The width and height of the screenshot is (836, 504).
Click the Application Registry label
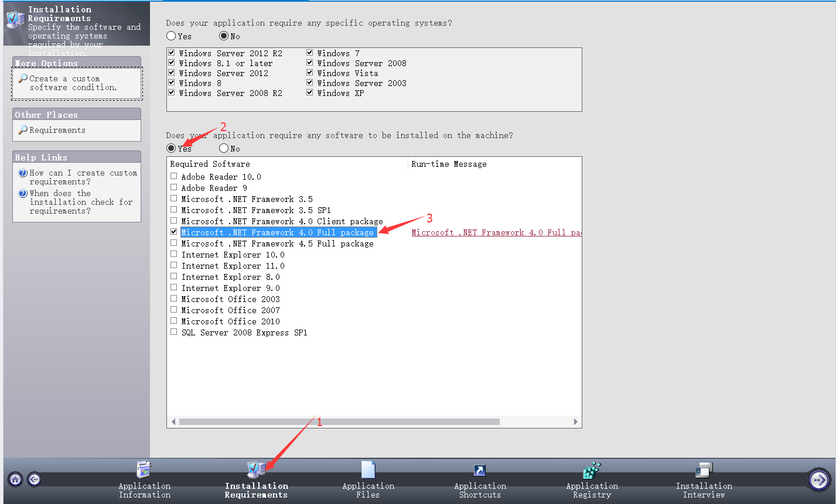(x=592, y=491)
